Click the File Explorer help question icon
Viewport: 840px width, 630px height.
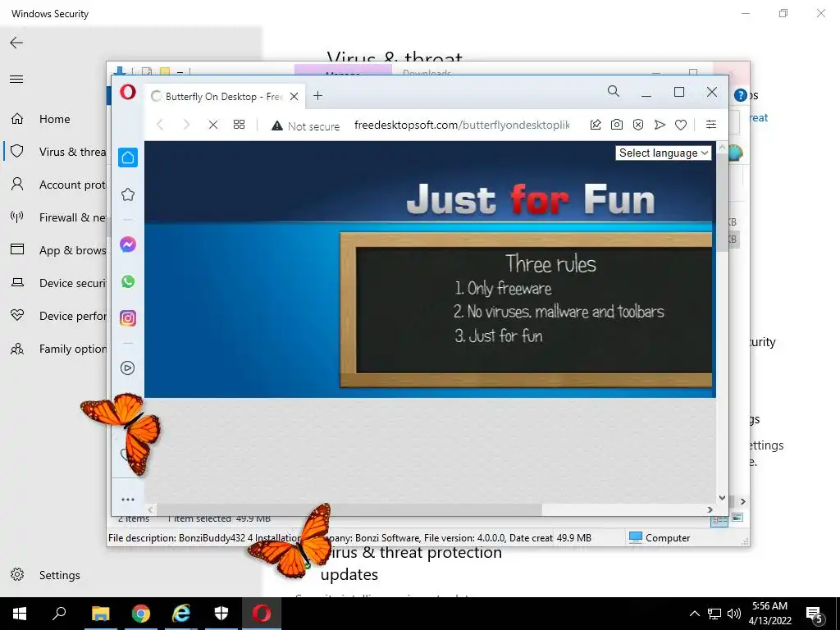pyautogui.click(x=741, y=95)
